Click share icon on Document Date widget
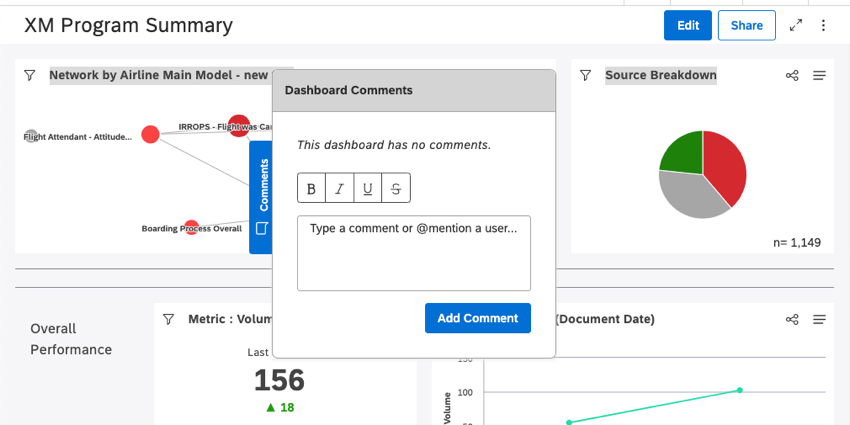 792,319
